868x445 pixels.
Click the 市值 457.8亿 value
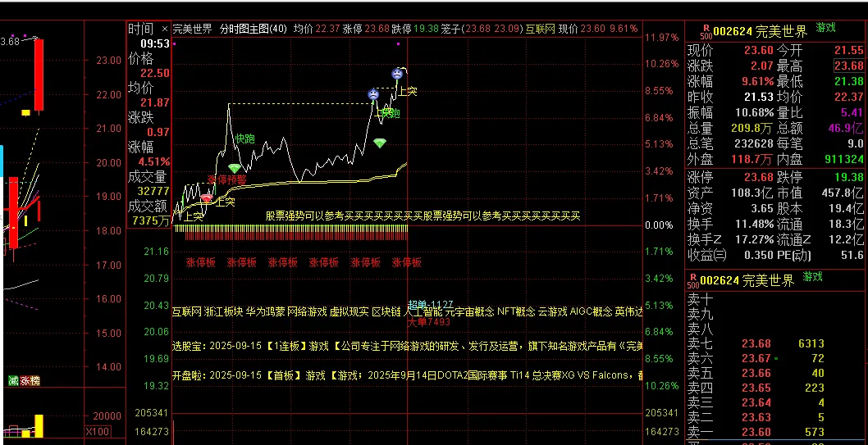843,193
